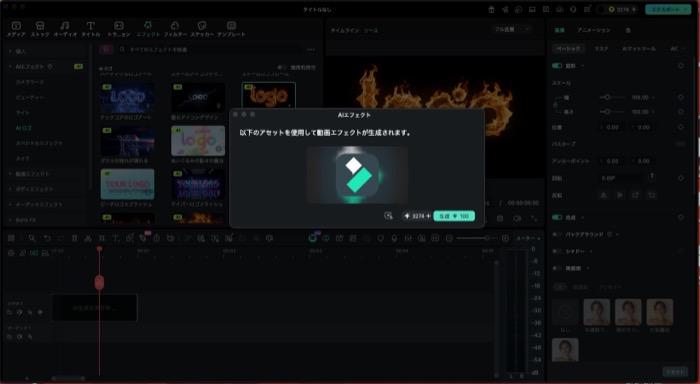Select the clip on the video track
Screen dimensions: 700x384
[x=95, y=308]
